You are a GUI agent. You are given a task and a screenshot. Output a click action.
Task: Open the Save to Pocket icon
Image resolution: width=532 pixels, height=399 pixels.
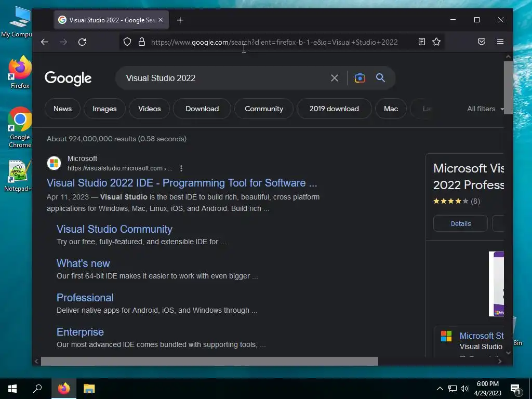(482, 42)
